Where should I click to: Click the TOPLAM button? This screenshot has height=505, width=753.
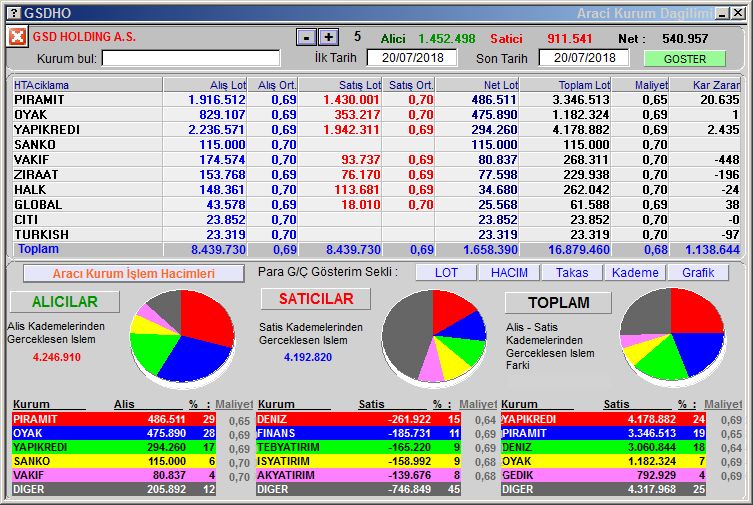559,302
